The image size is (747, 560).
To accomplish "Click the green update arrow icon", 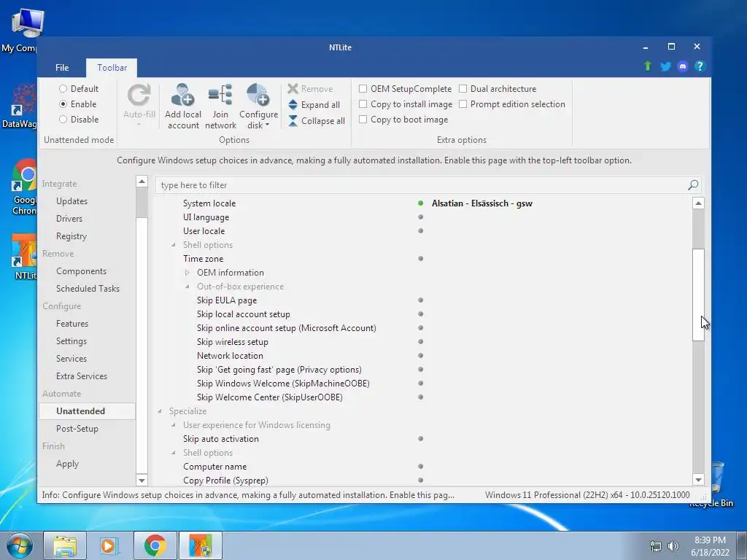I will (x=648, y=66).
